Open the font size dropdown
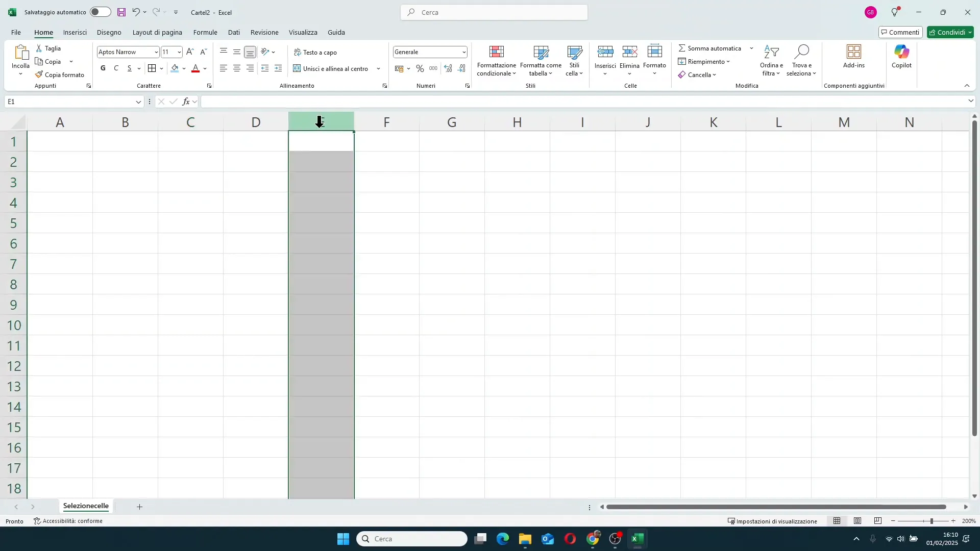Image resolution: width=980 pixels, height=551 pixels. (x=179, y=52)
